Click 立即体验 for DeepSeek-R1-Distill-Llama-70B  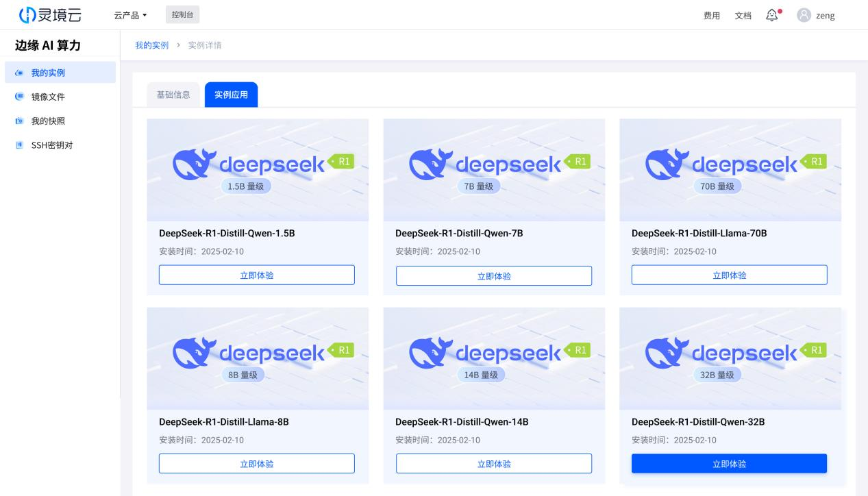click(730, 275)
